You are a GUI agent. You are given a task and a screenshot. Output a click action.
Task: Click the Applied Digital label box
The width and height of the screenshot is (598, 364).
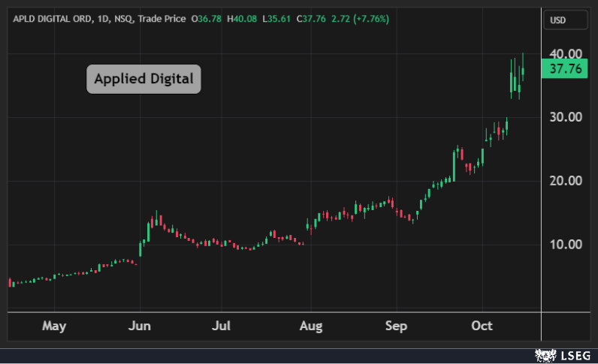coord(143,78)
